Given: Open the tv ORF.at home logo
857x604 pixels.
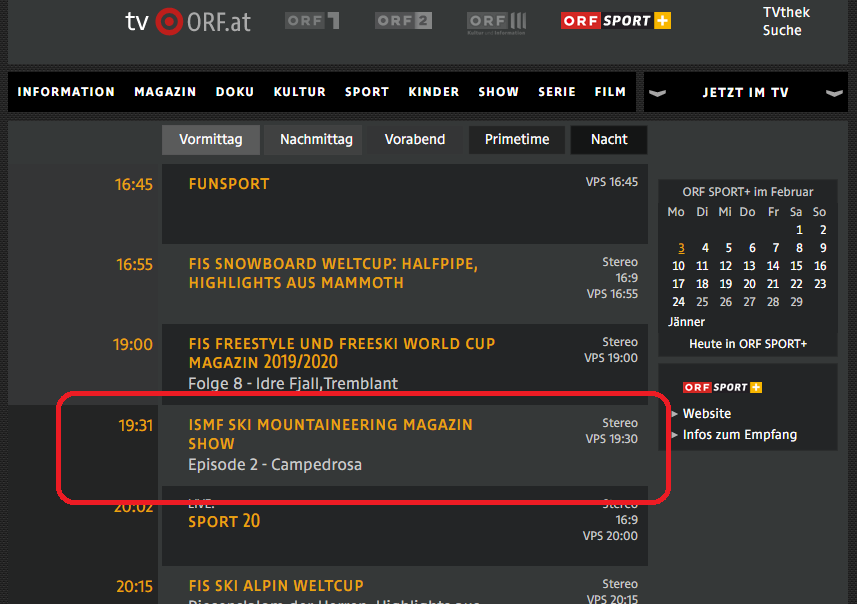Looking at the screenshot, I should [188, 22].
